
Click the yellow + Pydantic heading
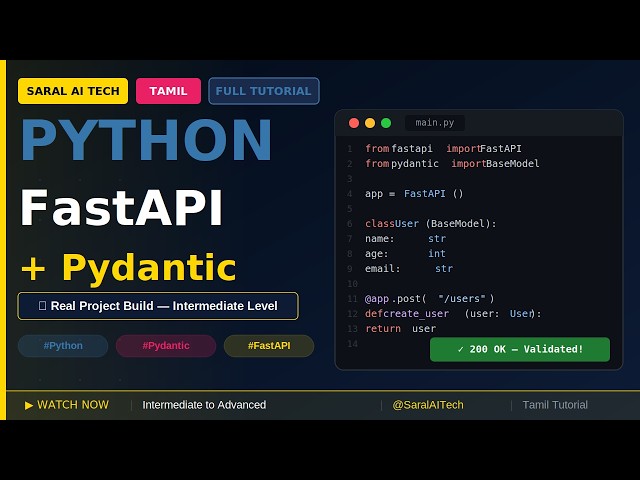[x=129, y=268]
